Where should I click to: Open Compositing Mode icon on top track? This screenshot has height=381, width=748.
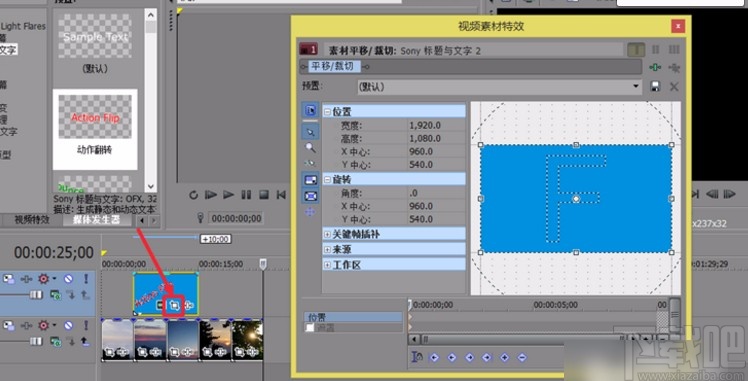tap(55, 295)
